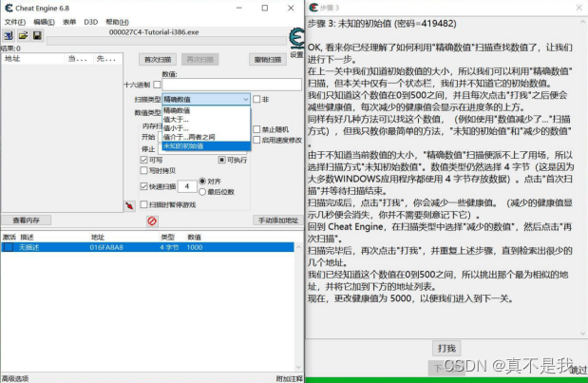The height and width of the screenshot is (383, 588).
Task: Click the 跳过 skip button
Action: pos(579,370)
